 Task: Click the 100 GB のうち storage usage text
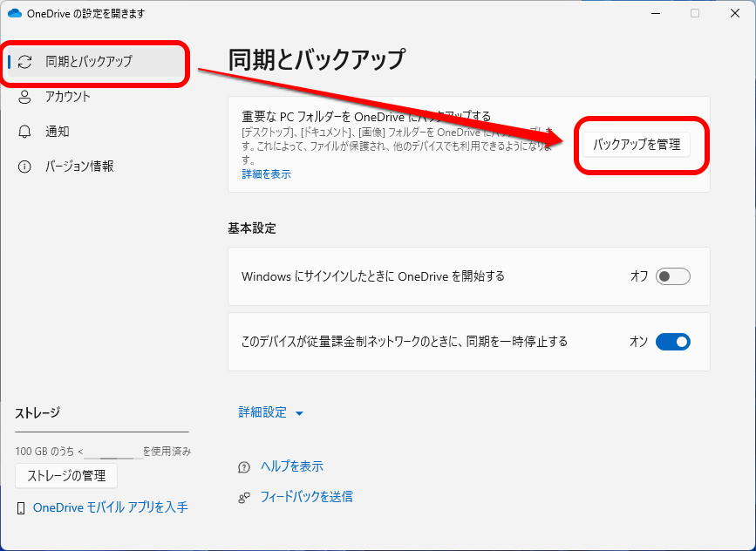coord(103,452)
